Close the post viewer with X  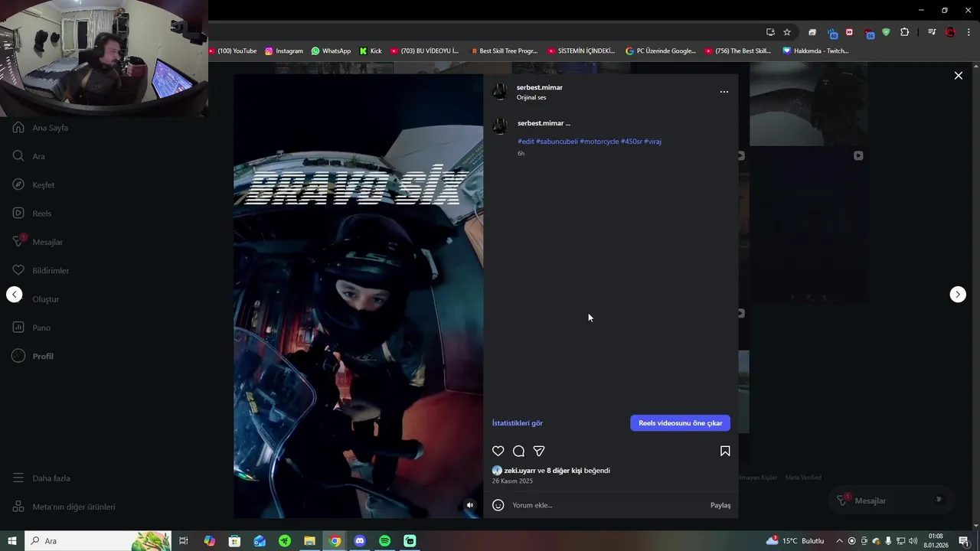point(958,76)
